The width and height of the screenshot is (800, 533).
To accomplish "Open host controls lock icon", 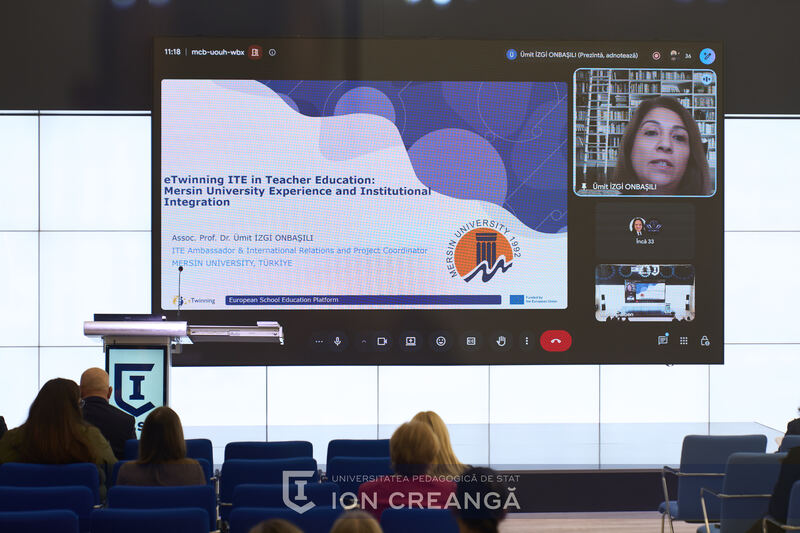I will 705,341.
